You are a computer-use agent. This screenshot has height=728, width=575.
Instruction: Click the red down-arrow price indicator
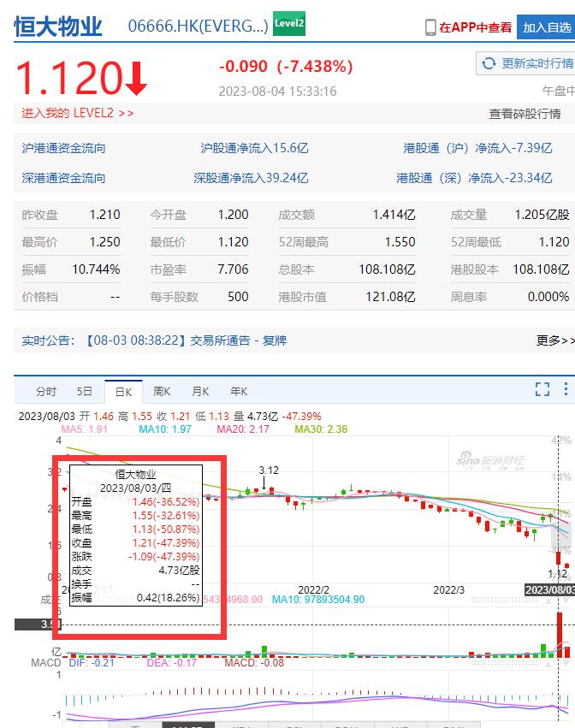coord(136,80)
